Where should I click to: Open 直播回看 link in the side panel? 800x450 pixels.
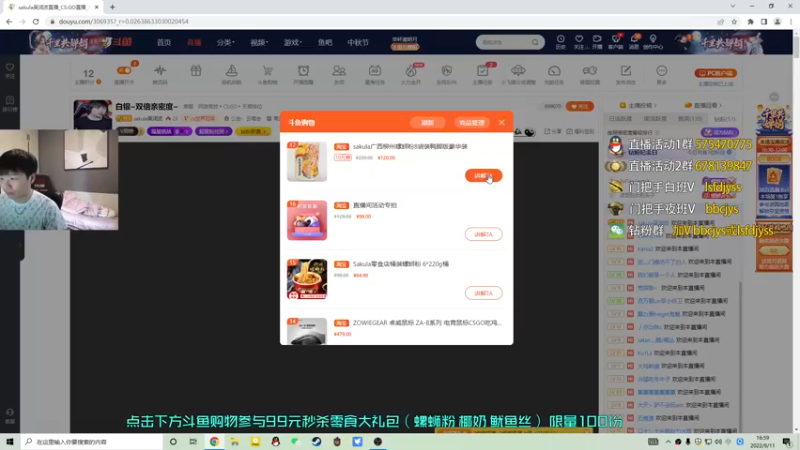click(703, 105)
